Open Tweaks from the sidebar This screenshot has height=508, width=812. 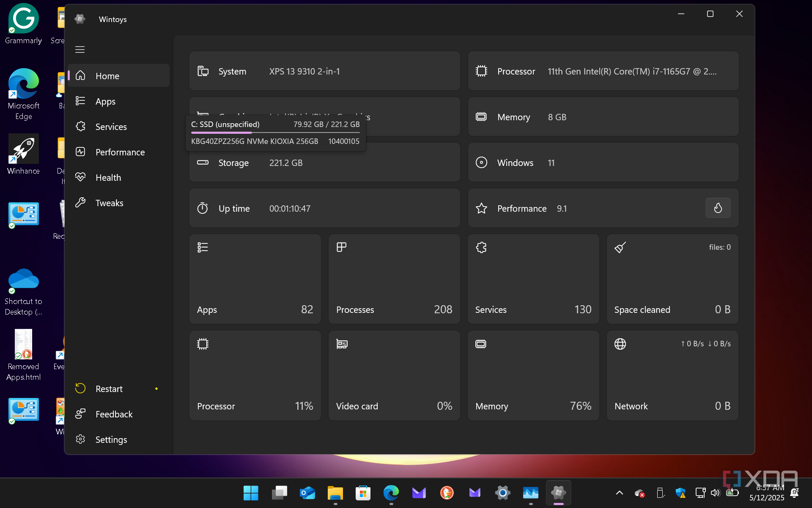point(119,203)
